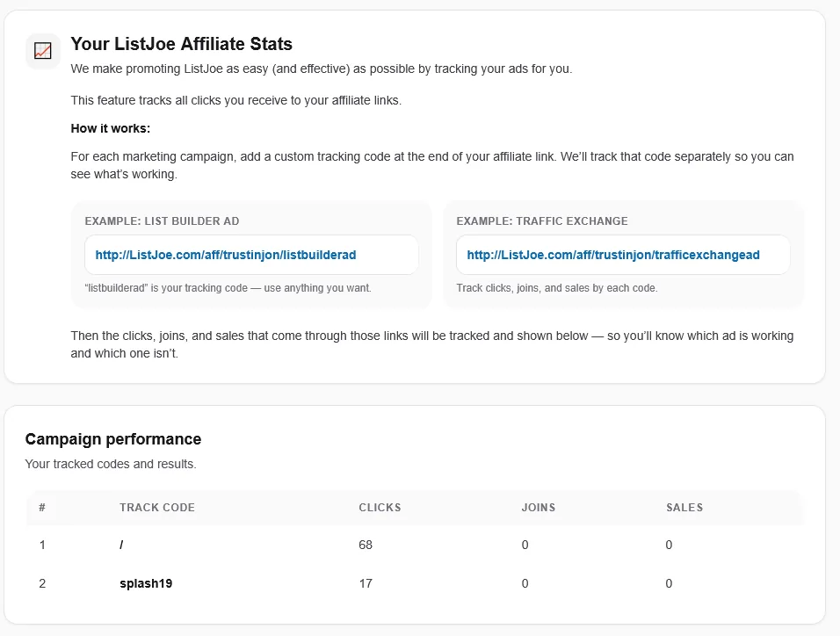Click the 'listbuilderad is your tracking code' note
The image size is (840, 636).
pyautogui.click(x=228, y=288)
